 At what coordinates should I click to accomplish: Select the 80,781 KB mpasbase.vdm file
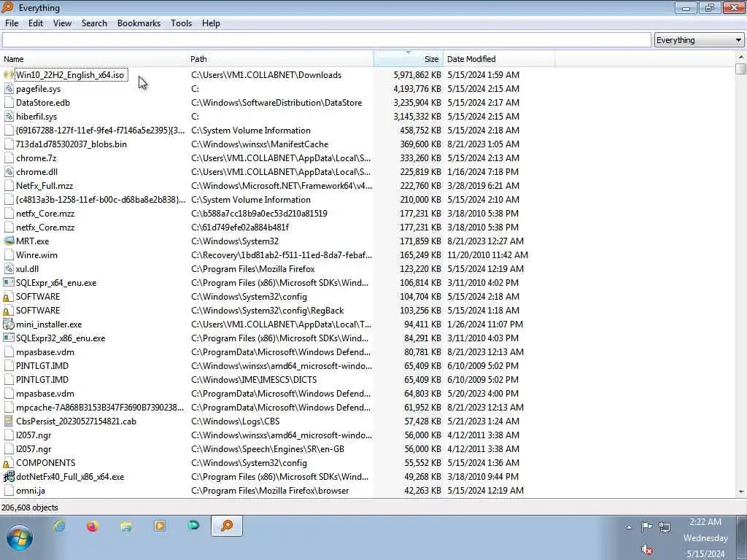point(45,352)
